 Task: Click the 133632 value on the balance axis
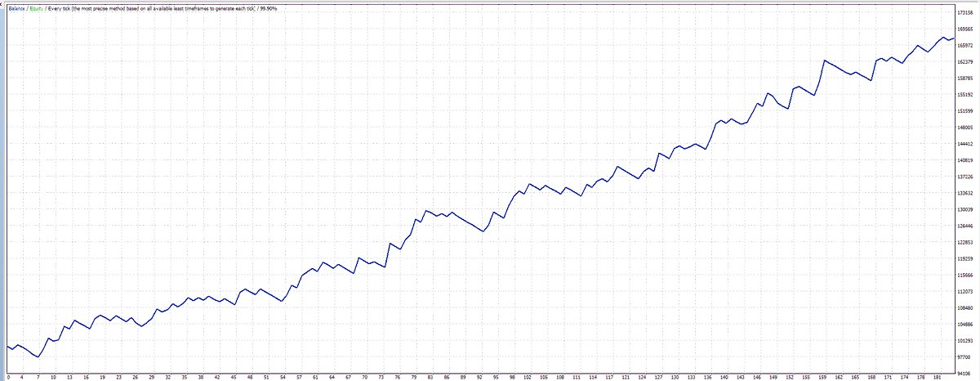click(965, 193)
